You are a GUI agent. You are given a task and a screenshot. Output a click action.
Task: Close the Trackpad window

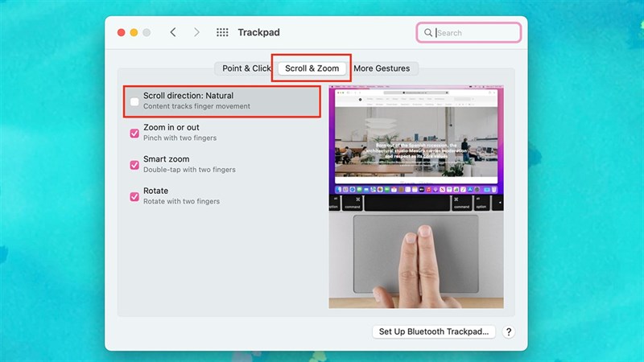tap(122, 32)
